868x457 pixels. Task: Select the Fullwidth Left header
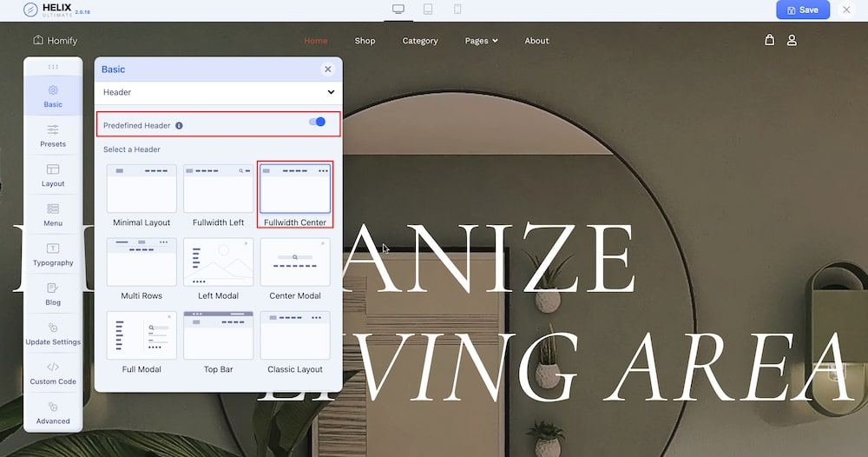(x=218, y=195)
